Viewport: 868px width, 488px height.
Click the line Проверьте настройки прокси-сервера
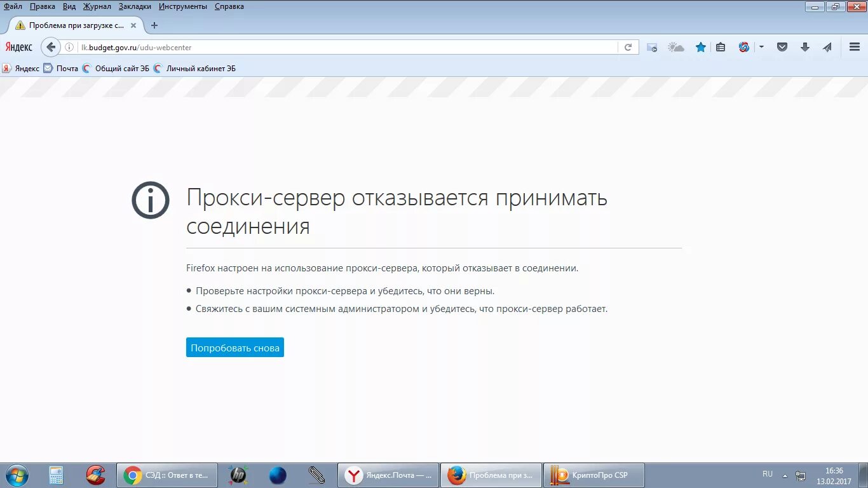click(345, 291)
